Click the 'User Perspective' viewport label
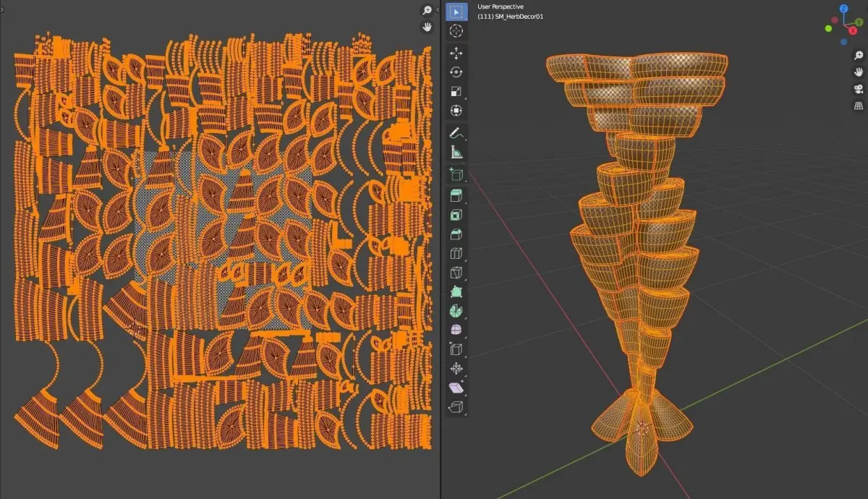Viewport: 868px width, 499px height. pyautogui.click(x=501, y=7)
